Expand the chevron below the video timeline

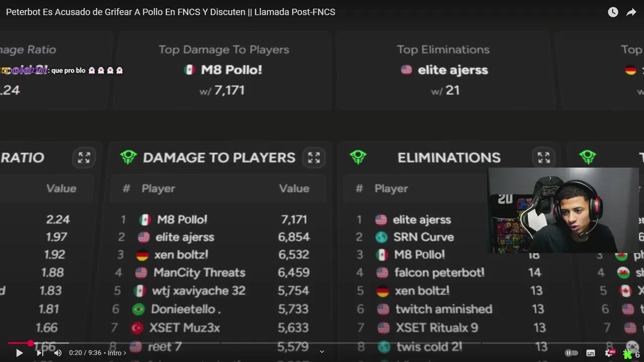[322, 352]
